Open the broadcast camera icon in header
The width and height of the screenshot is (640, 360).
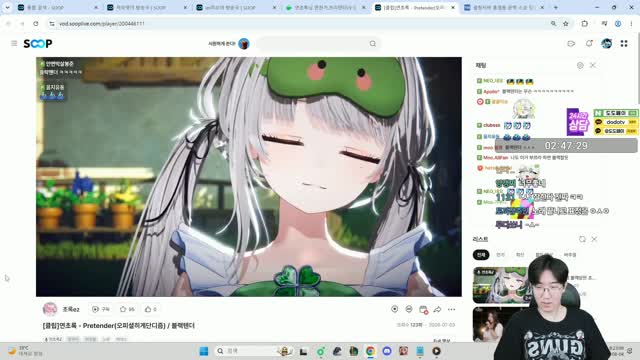pyautogui.click(x=571, y=43)
